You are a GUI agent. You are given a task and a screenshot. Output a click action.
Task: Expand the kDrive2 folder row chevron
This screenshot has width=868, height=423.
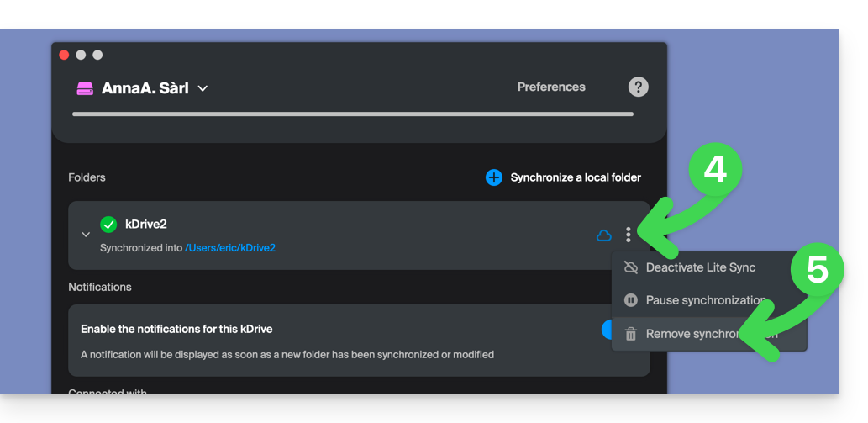86,235
